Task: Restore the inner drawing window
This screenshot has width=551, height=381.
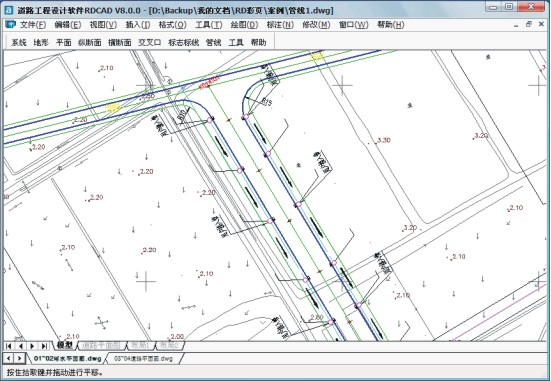Action: pos(529,24)
